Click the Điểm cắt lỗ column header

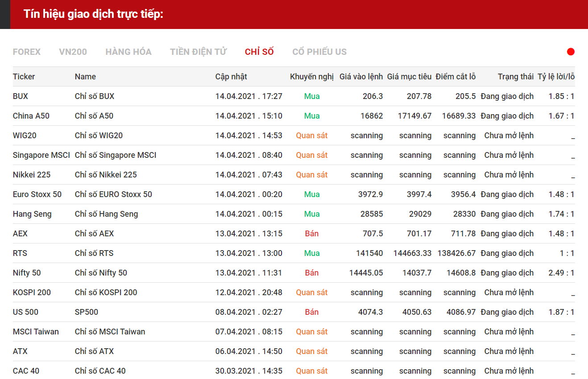click(x=455, y=77)
